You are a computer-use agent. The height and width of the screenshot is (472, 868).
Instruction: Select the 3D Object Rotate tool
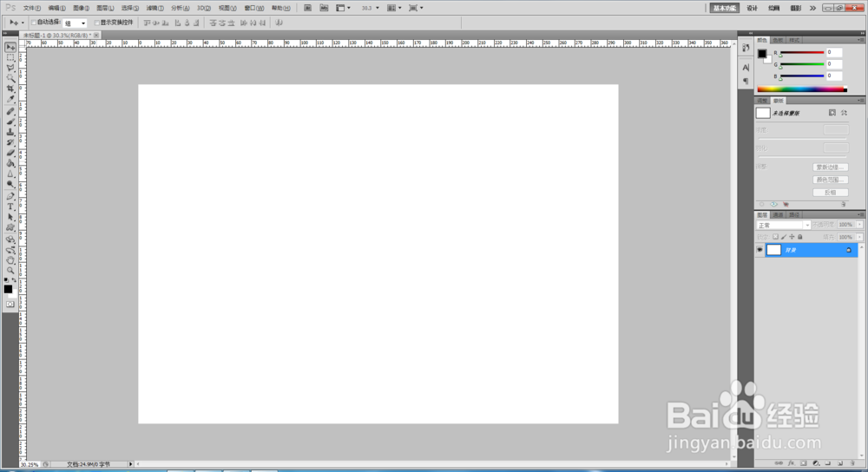[x=10, y=239]
